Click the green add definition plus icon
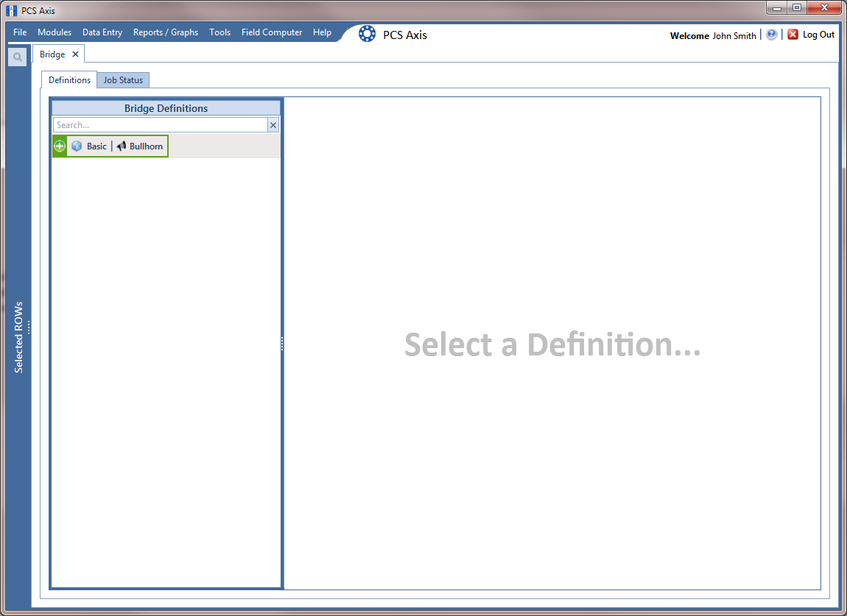This screenshot has height=616, width=847. click(60, 146)
